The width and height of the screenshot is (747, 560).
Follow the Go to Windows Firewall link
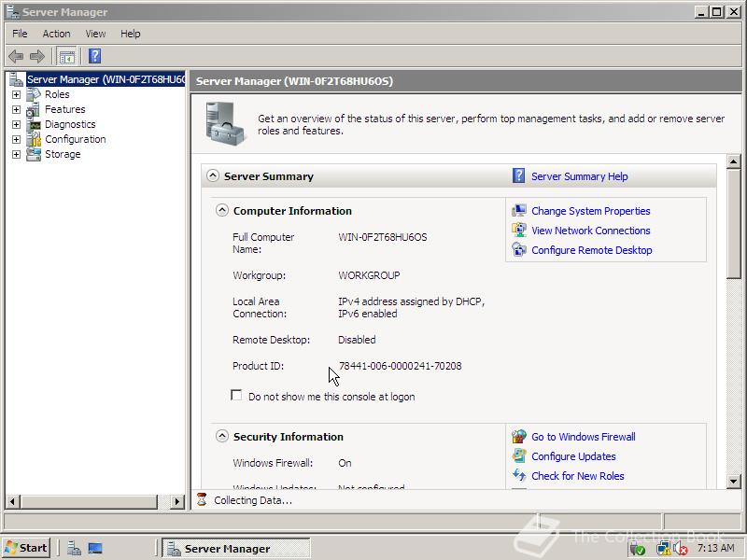pyautogui.click(x=583, y=437)
